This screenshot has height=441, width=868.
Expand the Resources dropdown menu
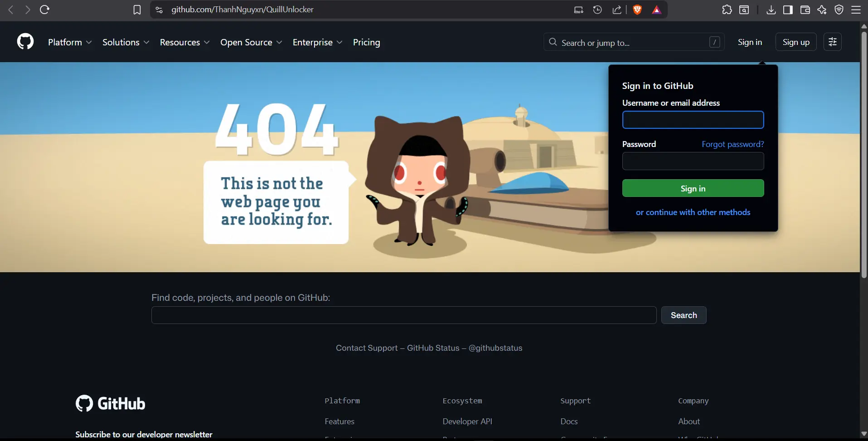(x=184, y=42)
